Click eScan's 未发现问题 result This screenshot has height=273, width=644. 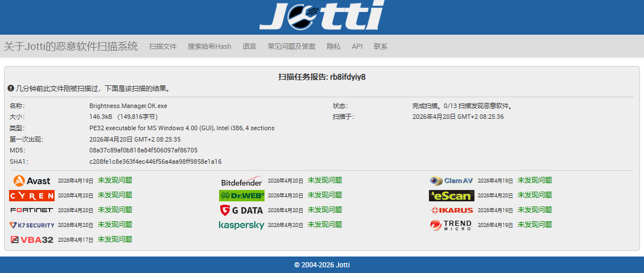[x=535, y=195]
